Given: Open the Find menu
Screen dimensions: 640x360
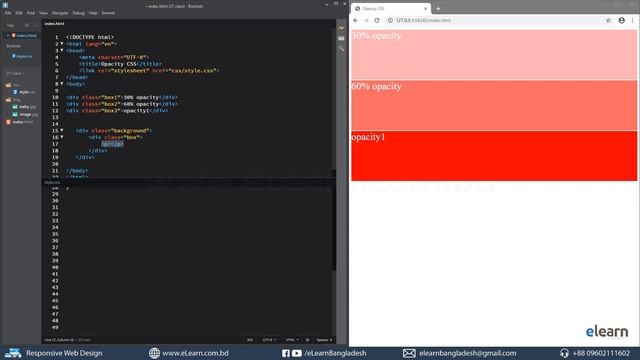Looking at the screenshot, I should pos(31,13).
